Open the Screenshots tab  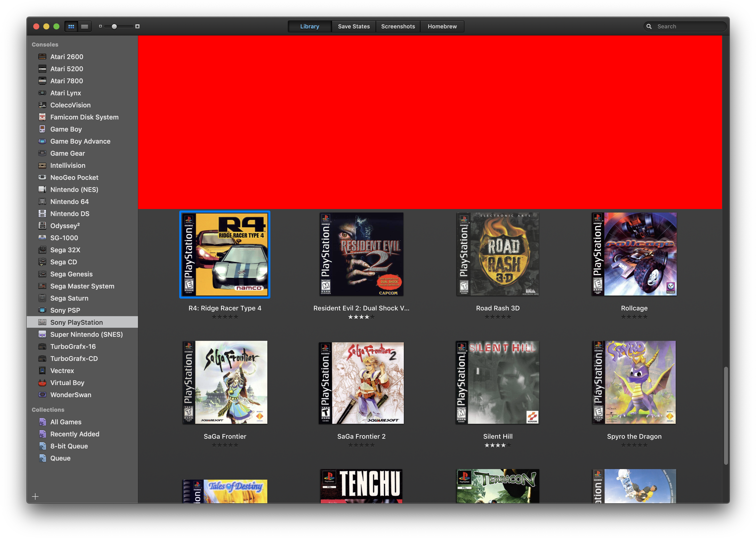(398, 26)
